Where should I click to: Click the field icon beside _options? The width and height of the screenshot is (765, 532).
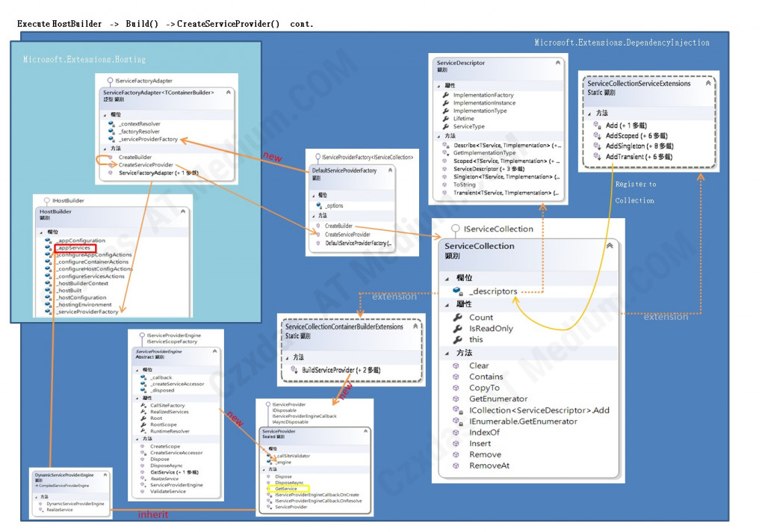click(319, 205)
